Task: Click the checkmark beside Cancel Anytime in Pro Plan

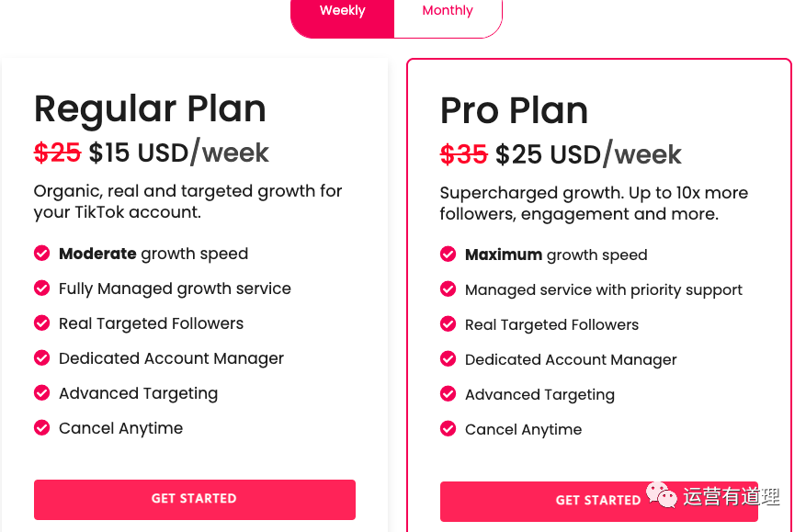Action: [448, 429]
